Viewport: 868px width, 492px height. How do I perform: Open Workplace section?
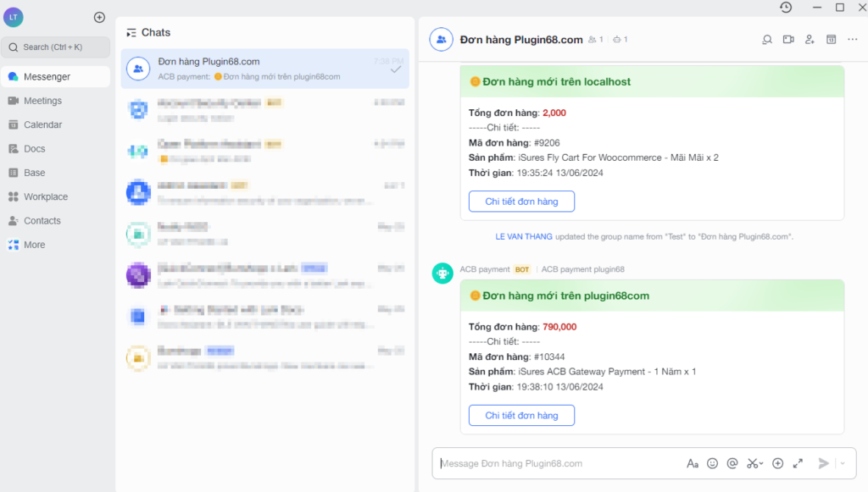(x=55, y=196)
